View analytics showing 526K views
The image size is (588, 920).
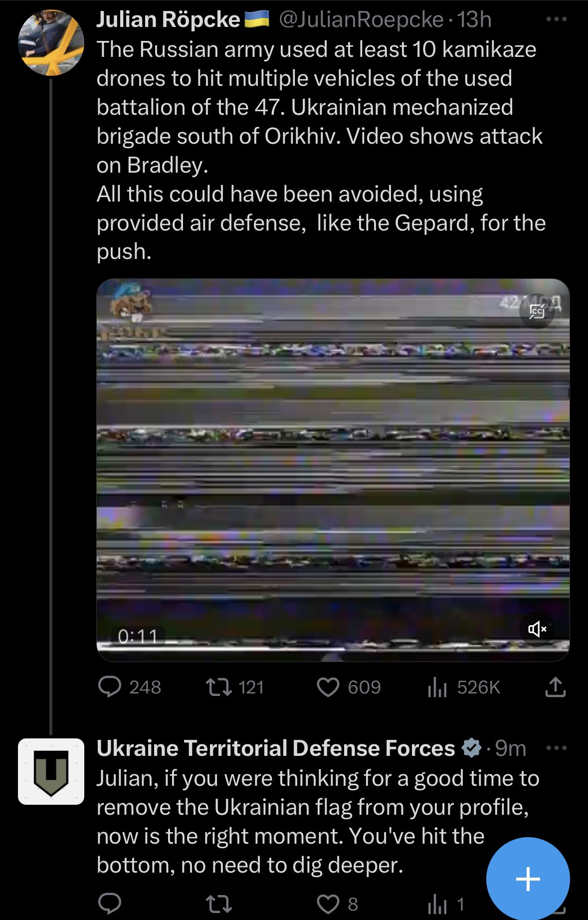click(x=464, y=687)
